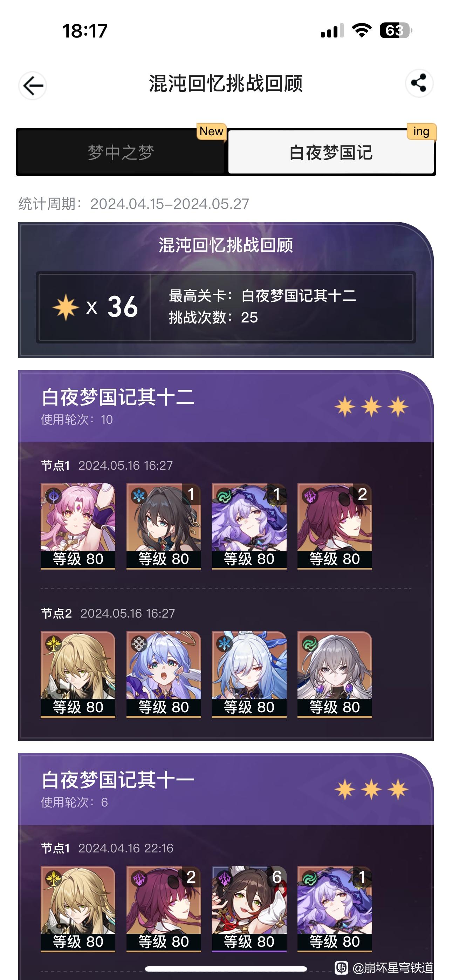
Task: Tap the three stars of 白夜梦国记其十二
Action: click(371, 406)
